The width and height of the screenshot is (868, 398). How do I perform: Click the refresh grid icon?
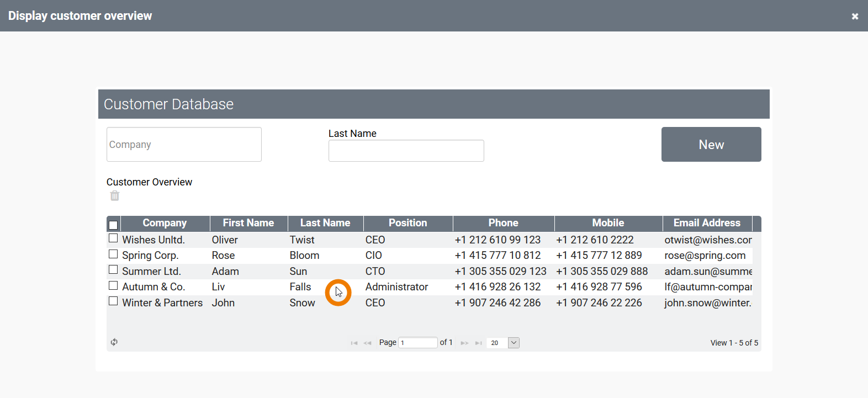[114, 342]
